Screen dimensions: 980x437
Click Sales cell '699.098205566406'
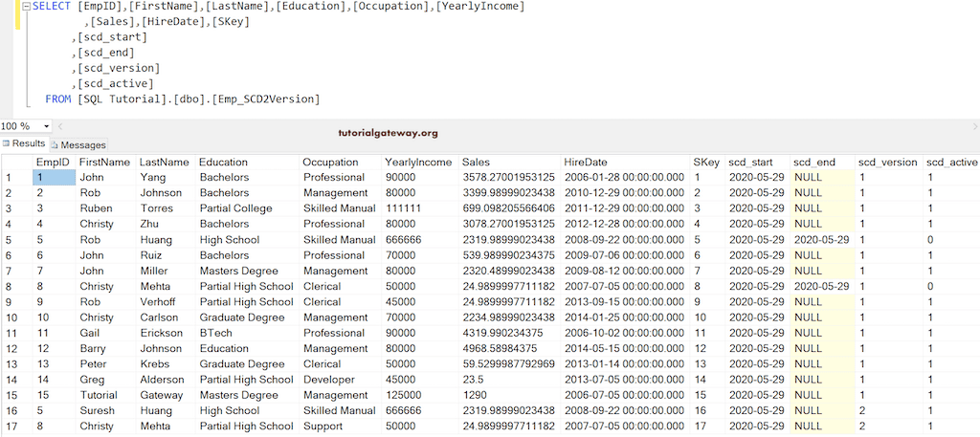coord(509,208)
